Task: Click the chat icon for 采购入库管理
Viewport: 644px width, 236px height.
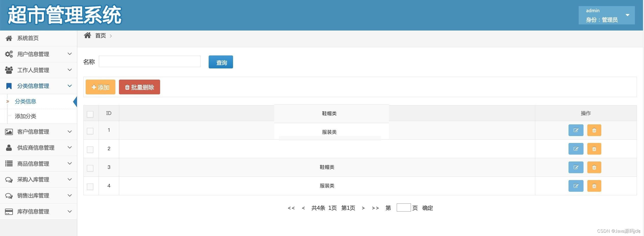Action: point(9,180)
